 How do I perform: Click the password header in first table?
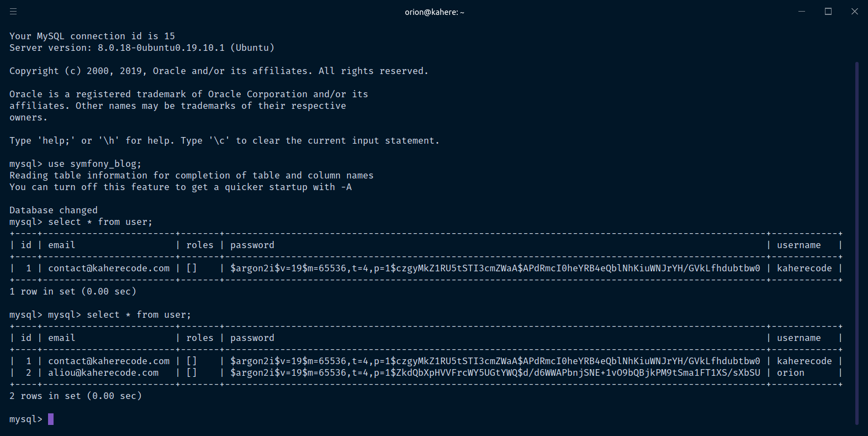click(x=252, y=245)
